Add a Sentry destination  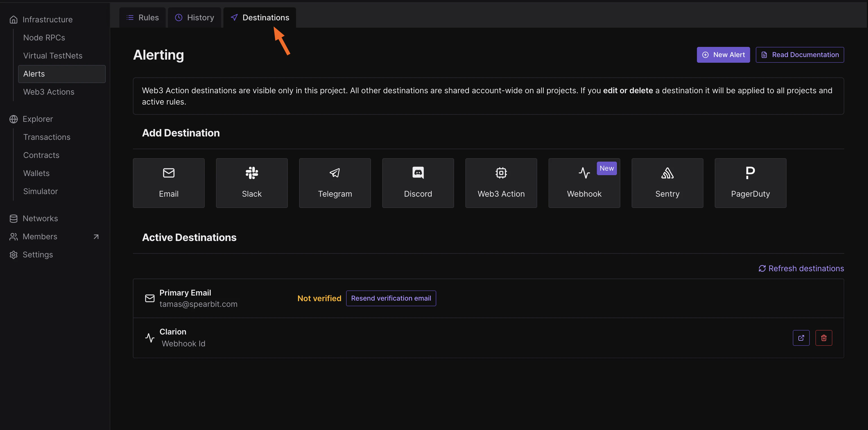pyautogui.click(x=667, y=183)
